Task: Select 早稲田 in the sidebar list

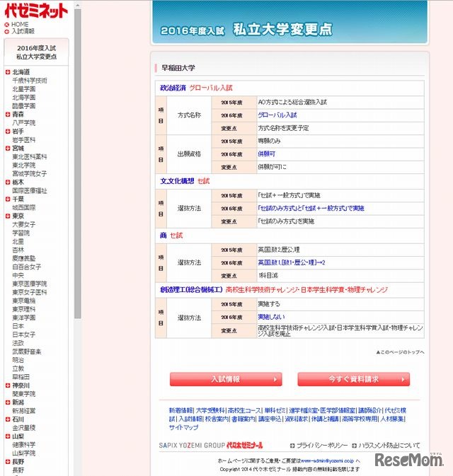Action: (x=21, y=377)
